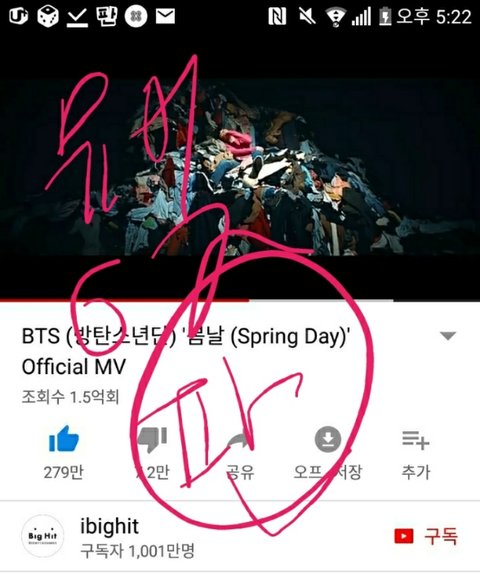Image resolution: width=480 pixels, height=580 pixels.
Task: Expand the video description arrow
Action: tap(448, 335)
